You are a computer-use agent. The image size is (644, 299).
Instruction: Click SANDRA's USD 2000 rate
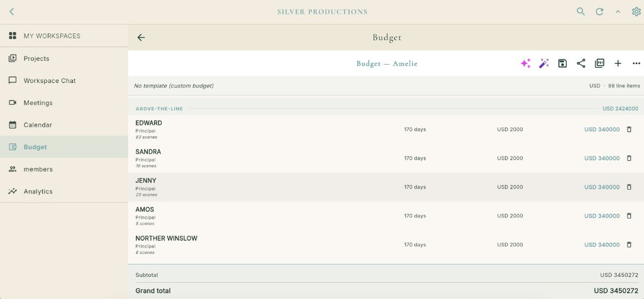click(509, 158)
